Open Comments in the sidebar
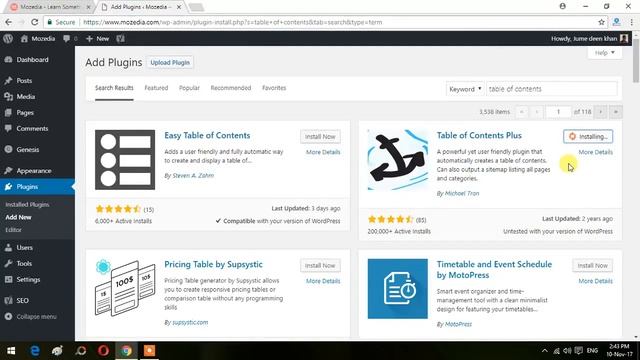 tap(32, 129)
